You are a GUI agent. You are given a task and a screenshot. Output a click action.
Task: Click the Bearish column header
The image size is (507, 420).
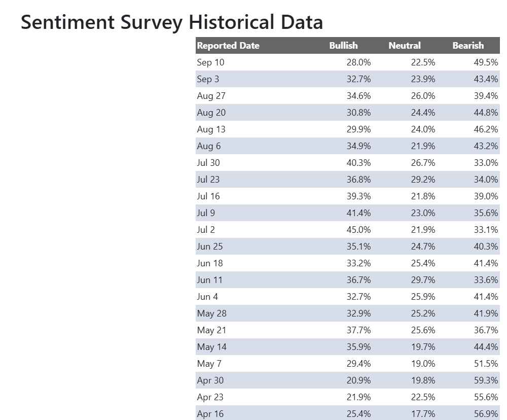[468, 46]
